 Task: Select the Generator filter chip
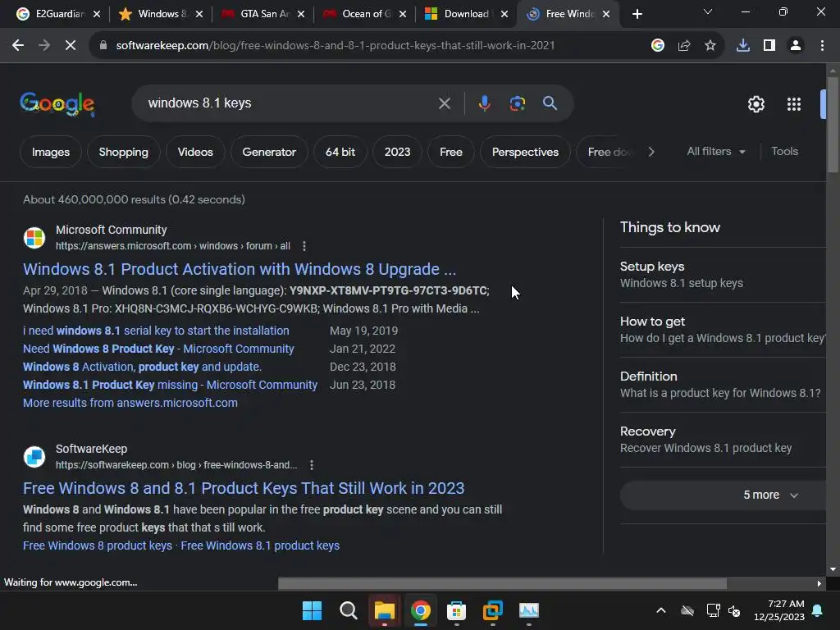pos(269,152)
